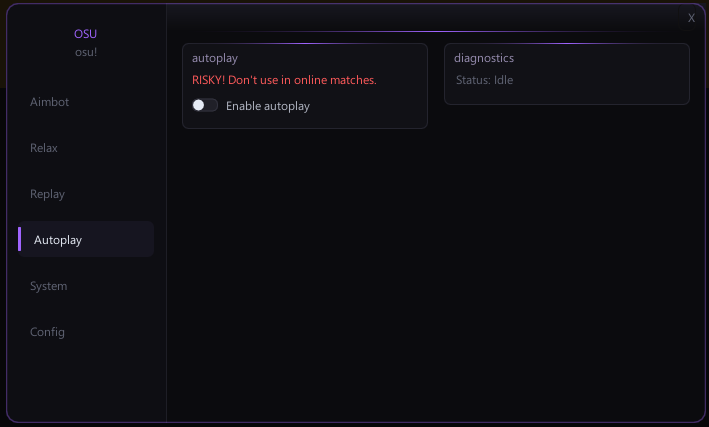Click the top header bar left of X
The image size is (709, 427).
tap(423, 17)
